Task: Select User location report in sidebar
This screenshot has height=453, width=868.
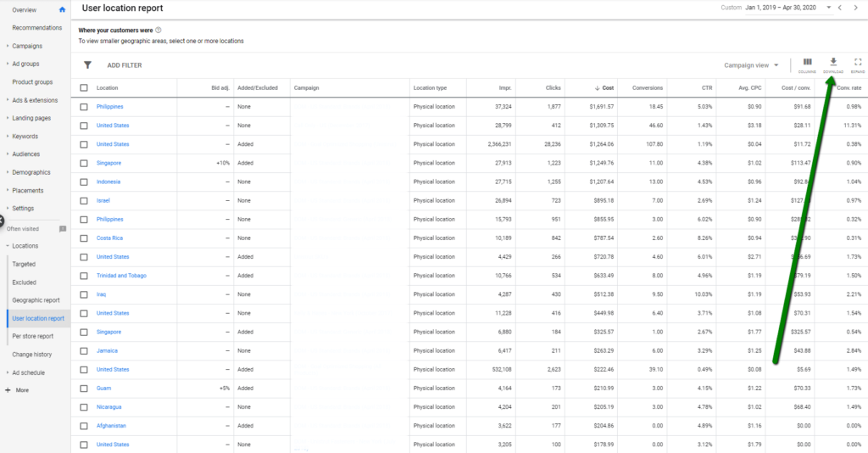Action: [x=38, y=318]
